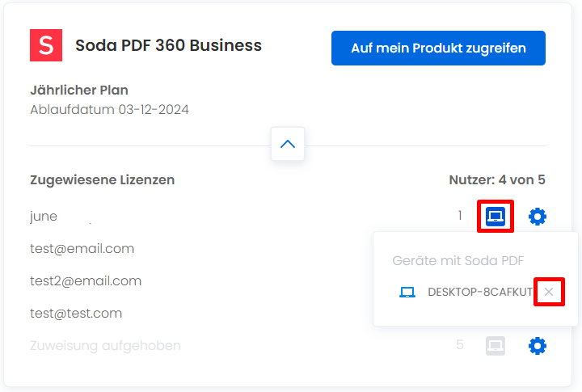The height and width of the screenshot is (392, 582).
Task: Click the red Soda PDF logo
Action: click(46, 45)
